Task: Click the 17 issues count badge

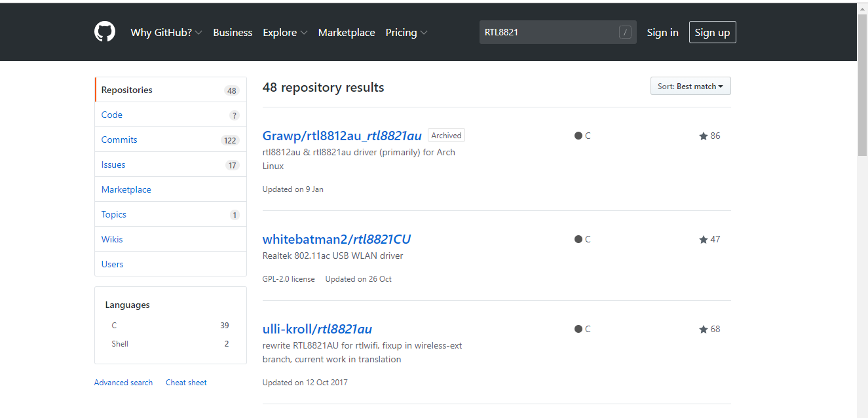Action: (x=233, y=165)
